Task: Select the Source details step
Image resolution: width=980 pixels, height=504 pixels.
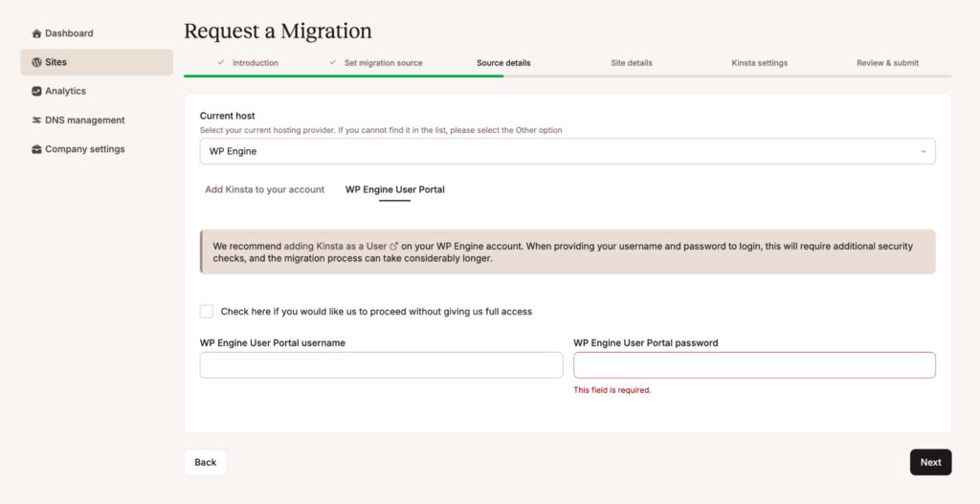Action: (503, 63)
